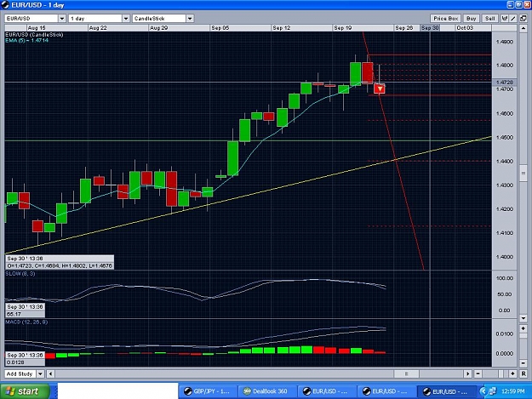Click the horizontal zoom in plus button
This screenshot has height=399, width=532.
[x=512, y=373]
